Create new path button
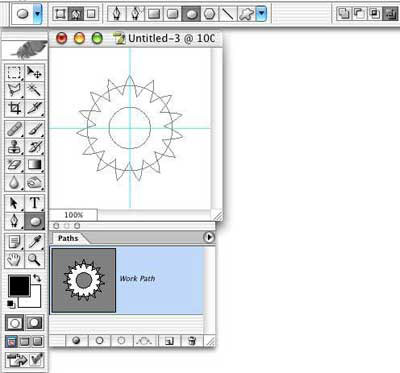 click(x=169, y=341)
